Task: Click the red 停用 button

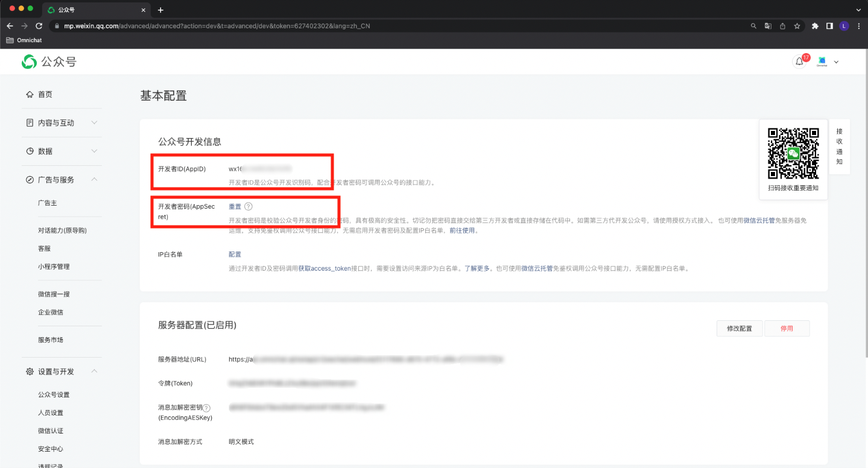Action: click(x=787, y=329)
